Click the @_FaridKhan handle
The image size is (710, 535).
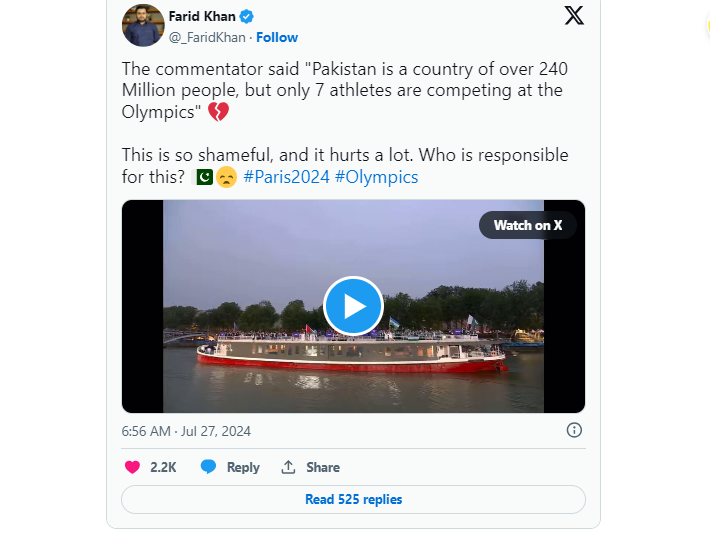209,37
